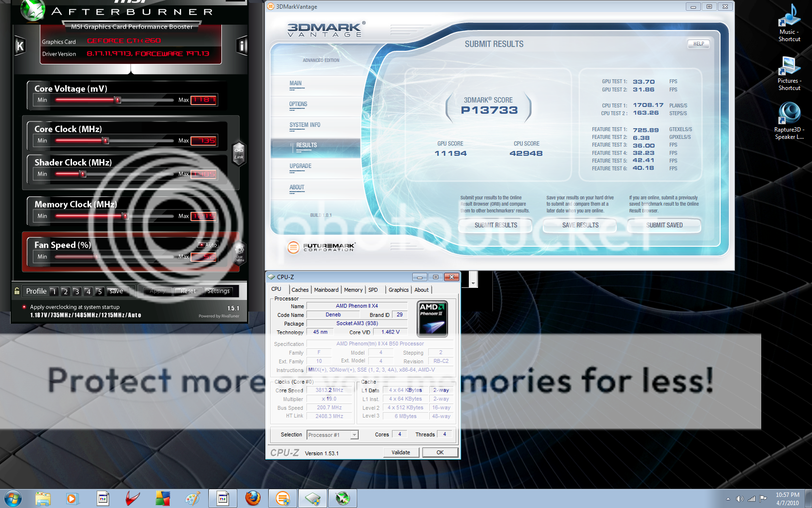Image resolution: width=812 pixels, height=508 pixels.
Task: Switch to MSI Afterburner taskbar button
Action: click(343, 498)
